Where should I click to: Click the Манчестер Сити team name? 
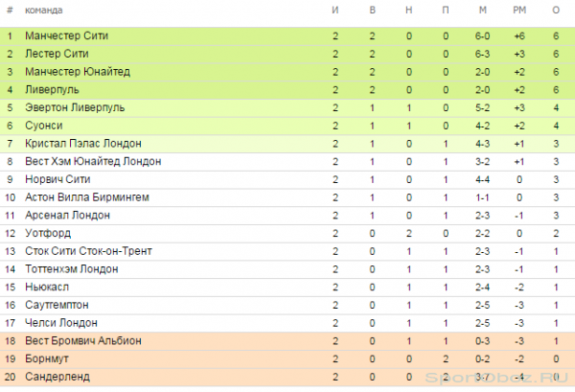click(x=66, y=35)
